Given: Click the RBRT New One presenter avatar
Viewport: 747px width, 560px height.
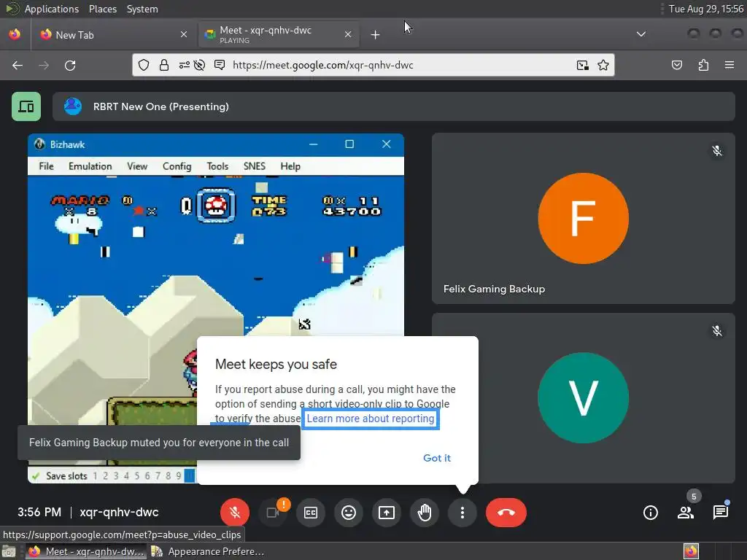Looking at the screenshot, I should (x=73, y=106).
